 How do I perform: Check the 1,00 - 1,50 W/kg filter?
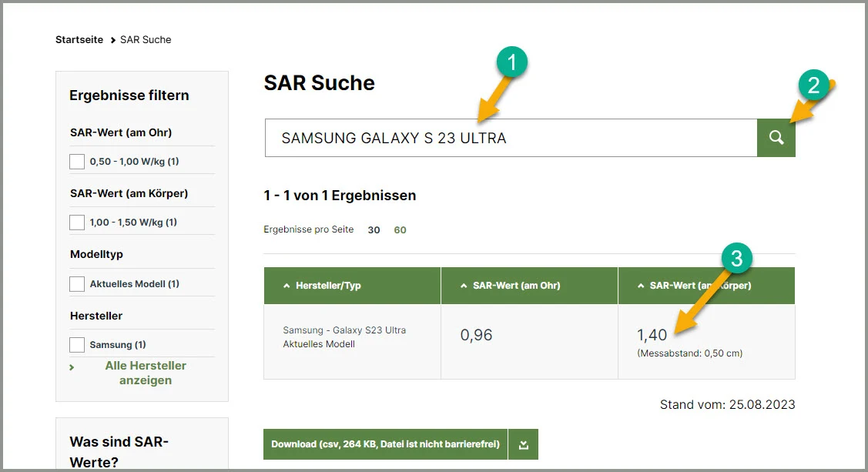(77, 223)
